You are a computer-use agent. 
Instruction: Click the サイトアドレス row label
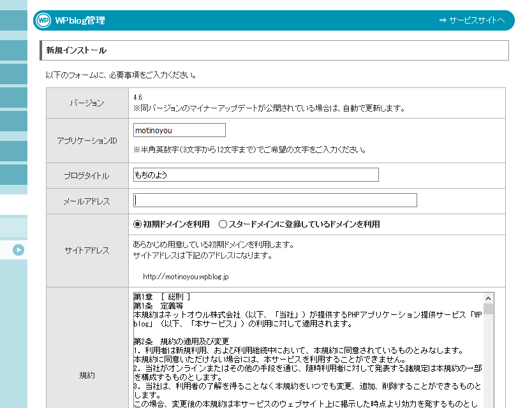coord(87,251)
